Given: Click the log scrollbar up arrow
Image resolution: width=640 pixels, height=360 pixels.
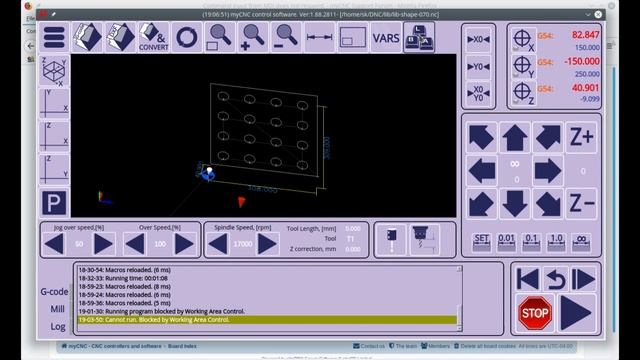Looking at the screenshot, I should [x=459, y=269].
